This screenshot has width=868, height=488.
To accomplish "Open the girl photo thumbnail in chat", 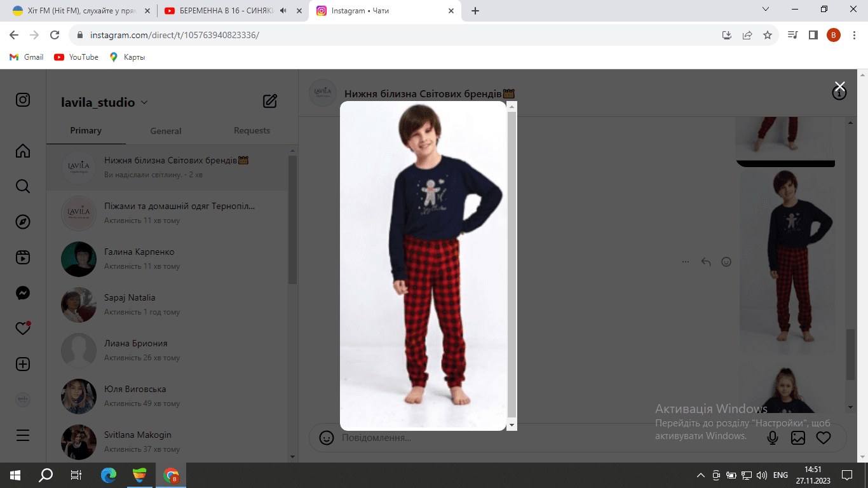I will (x=787, y=390).
